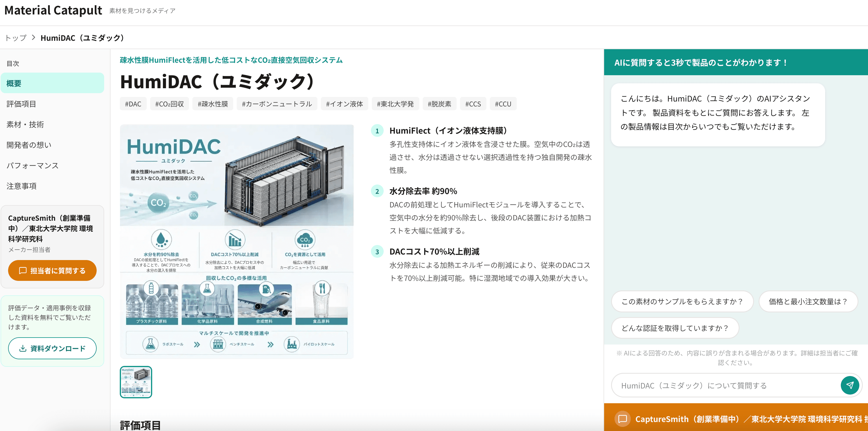Viewport: 868px width, 431px height.
Task: Pick どんな認証を取得していますか？ suggestion
Action: [x=675, y=328]
